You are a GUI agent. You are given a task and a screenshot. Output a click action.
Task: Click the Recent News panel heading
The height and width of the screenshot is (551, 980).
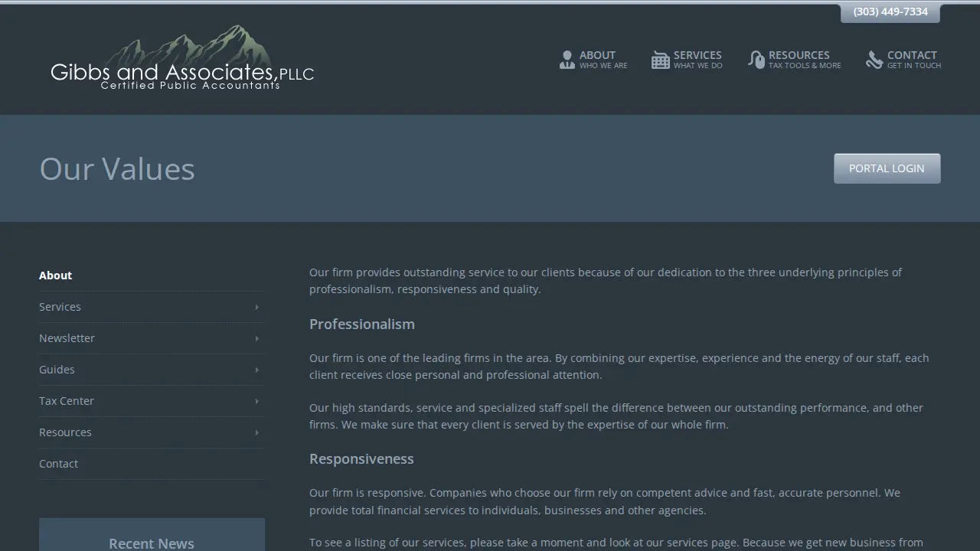152,543
